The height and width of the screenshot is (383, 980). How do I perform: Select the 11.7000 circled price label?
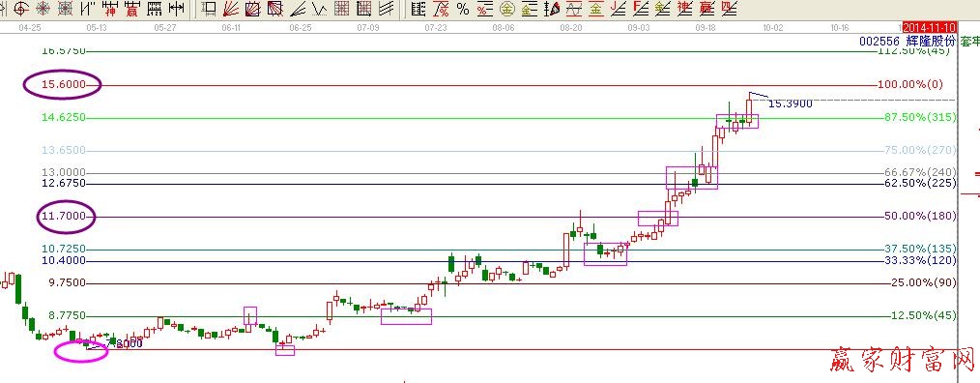click(x=65, y=217)
